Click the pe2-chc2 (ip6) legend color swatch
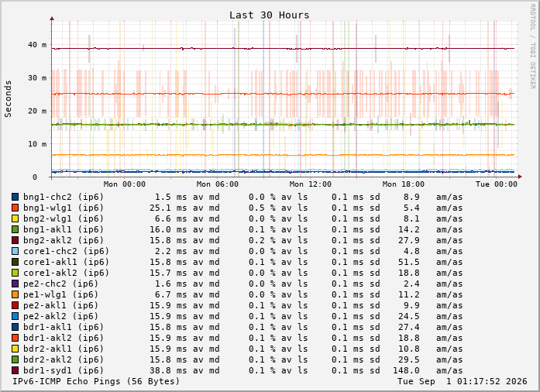The height and width of the screenshot is (392, 540). coord(15,284)
